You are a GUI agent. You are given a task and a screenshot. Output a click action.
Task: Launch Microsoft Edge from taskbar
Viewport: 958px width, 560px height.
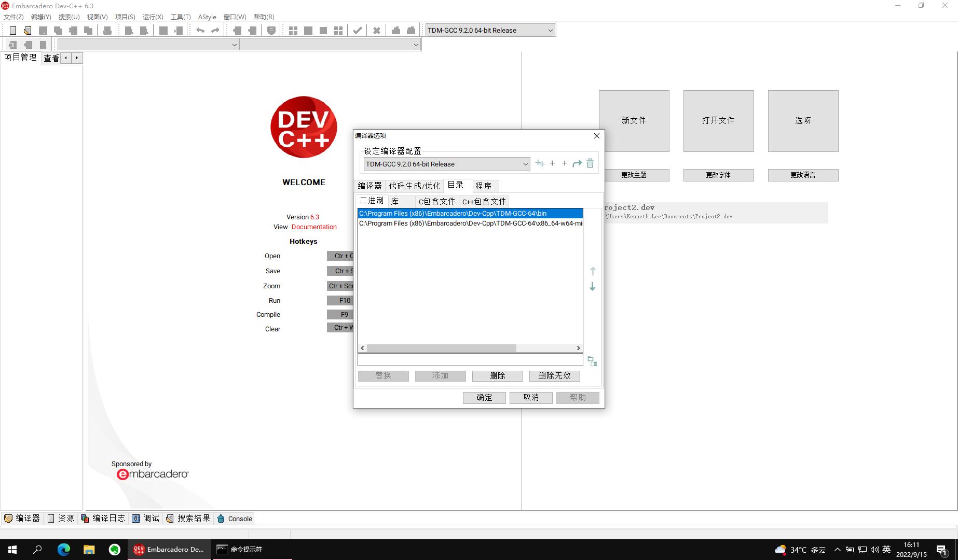tap(64, 550)
